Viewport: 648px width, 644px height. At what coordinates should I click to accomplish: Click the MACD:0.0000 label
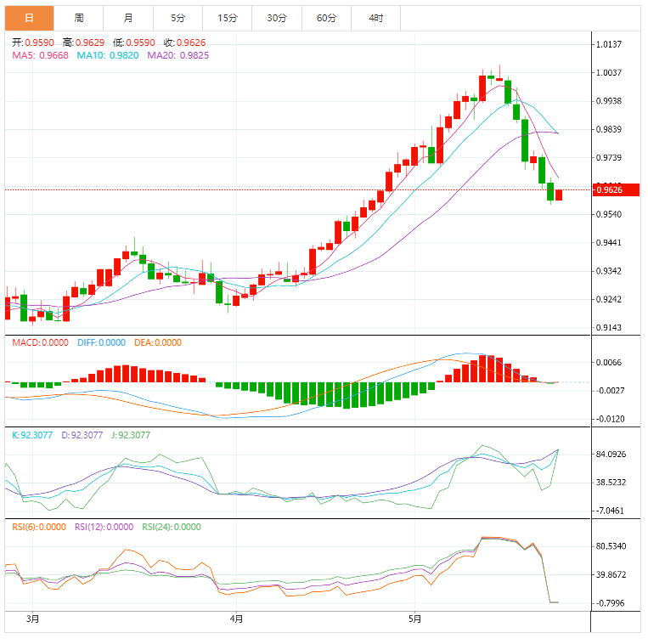(40, 342)
